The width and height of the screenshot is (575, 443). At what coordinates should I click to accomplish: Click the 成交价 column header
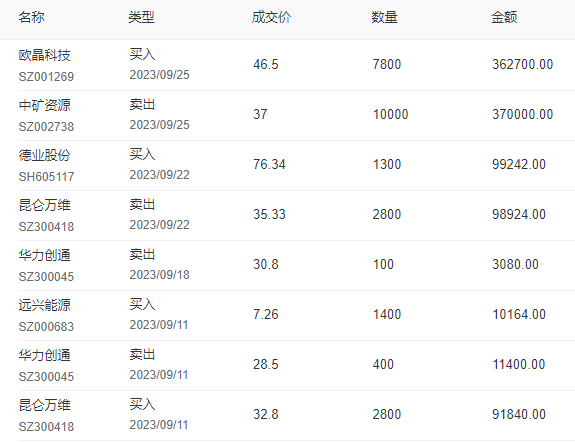click(271, 17)
